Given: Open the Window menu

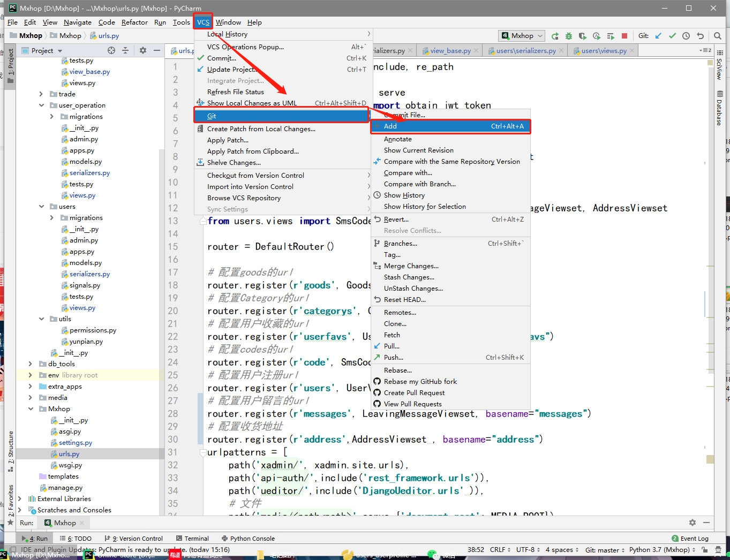Looking at the screenshot, I should tap(228, 22).
